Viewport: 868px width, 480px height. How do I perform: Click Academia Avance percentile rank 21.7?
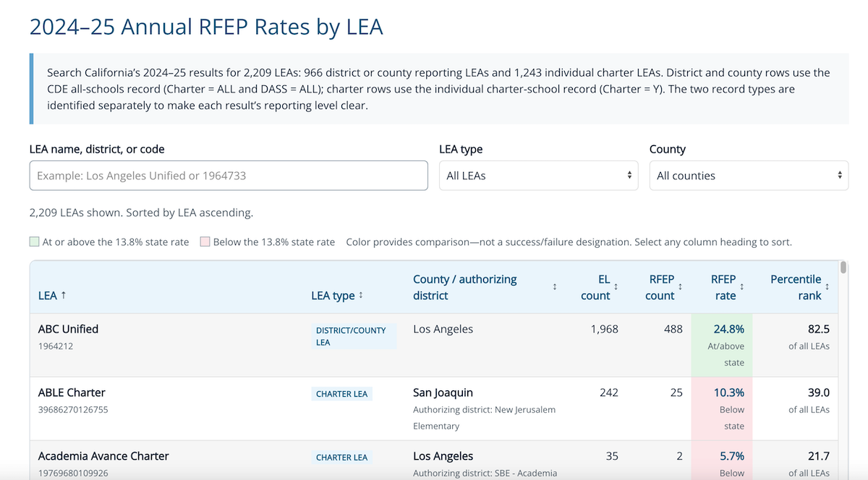tap(819, 456)
